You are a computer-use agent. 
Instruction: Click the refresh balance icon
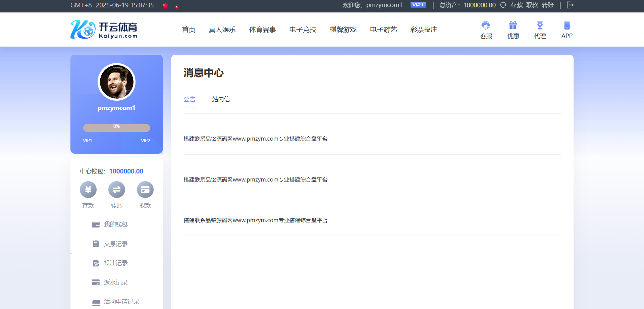click(503, 5)
